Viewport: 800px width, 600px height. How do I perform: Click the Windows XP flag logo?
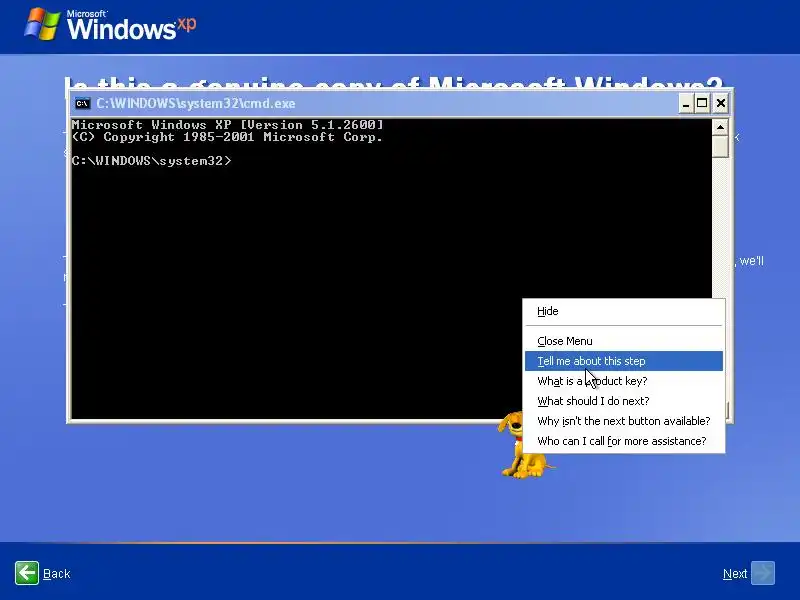42,23
